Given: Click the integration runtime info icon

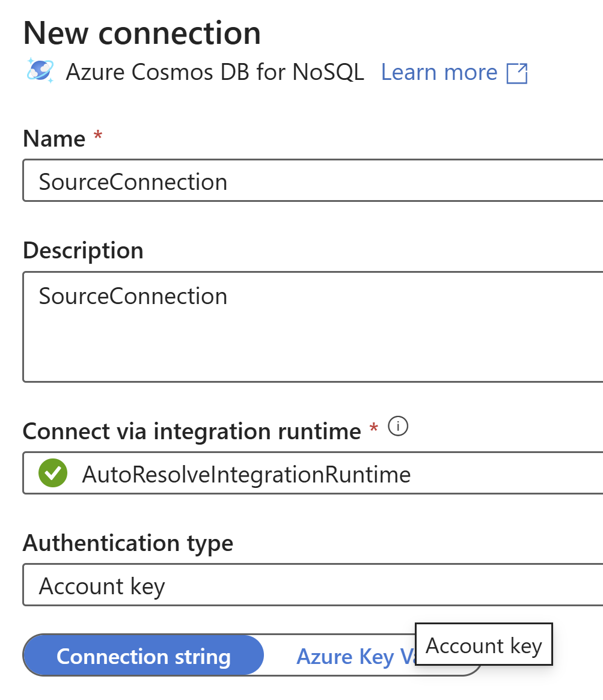Looking at the screenshot, I should 398,427.
